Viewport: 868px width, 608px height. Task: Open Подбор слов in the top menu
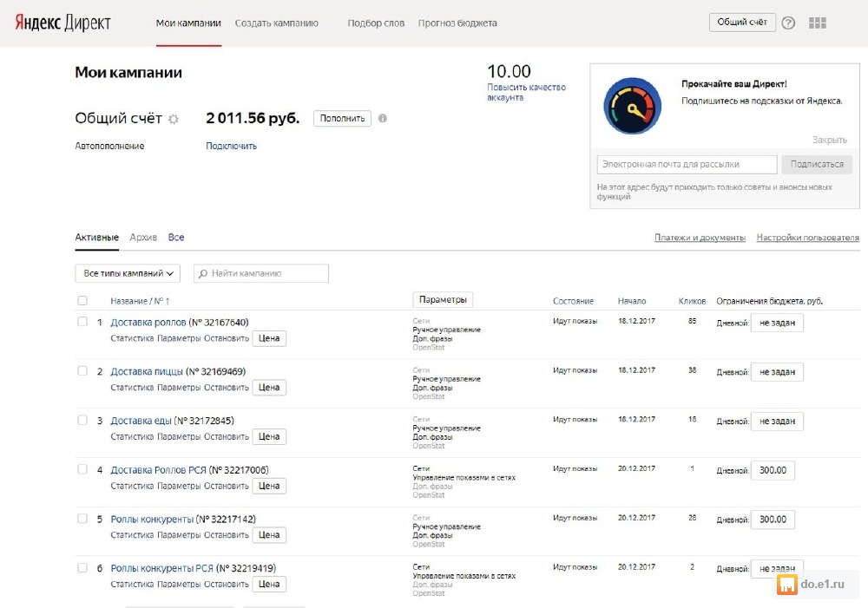(376, 23)
